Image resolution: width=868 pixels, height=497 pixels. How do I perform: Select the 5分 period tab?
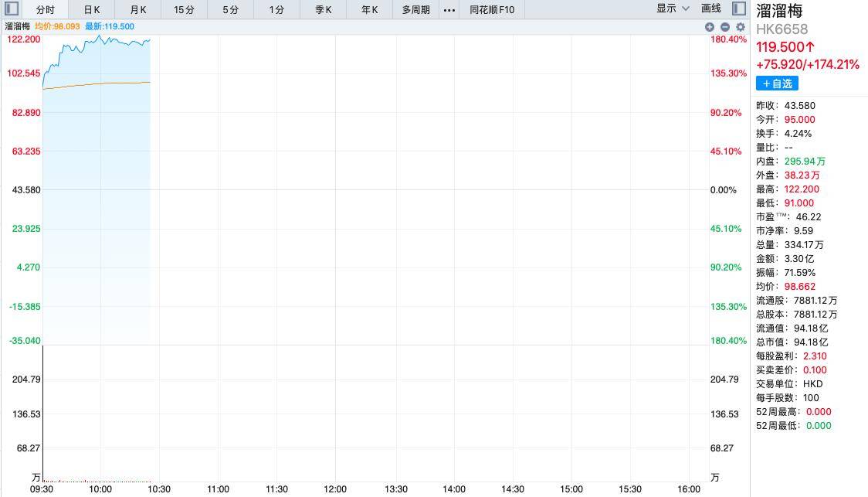[230, 10]
